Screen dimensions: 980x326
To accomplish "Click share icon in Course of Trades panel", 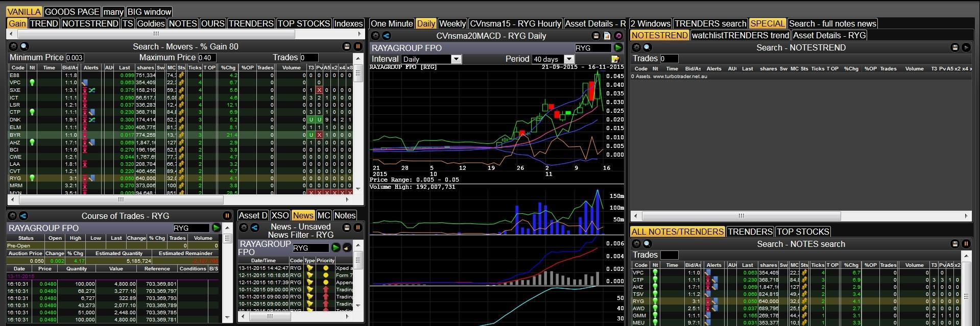I will 23,216.
